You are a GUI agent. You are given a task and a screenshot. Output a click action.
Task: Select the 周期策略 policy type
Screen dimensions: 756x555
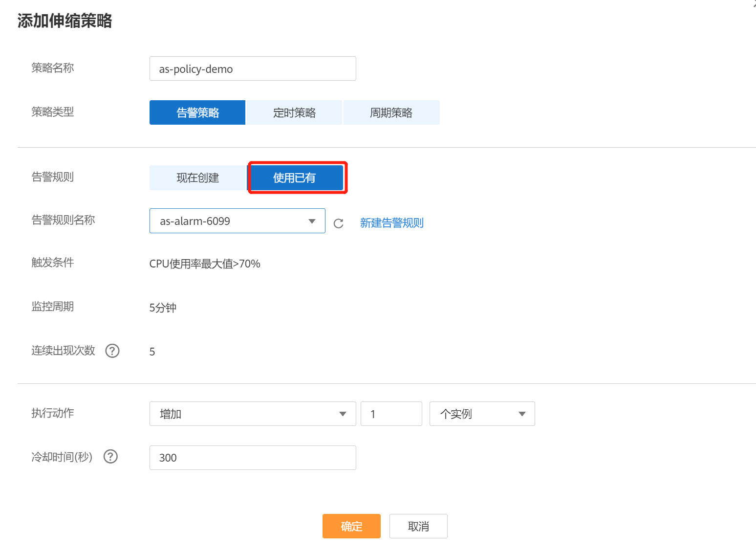391,112
